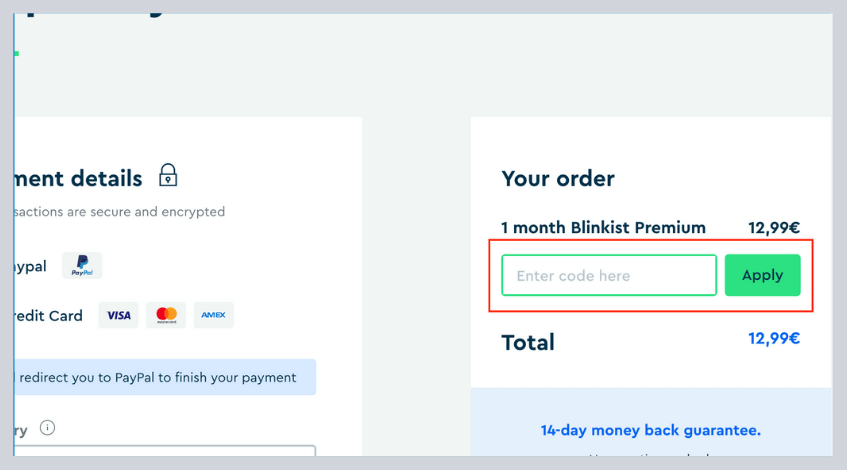Click the 14-day money back guarantee text

click(x=650, y=430)
